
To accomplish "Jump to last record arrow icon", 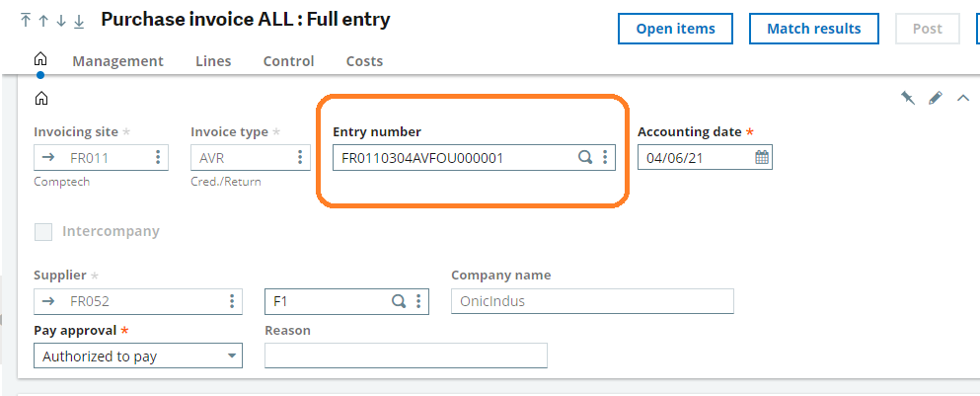I will tap(79, 20).
